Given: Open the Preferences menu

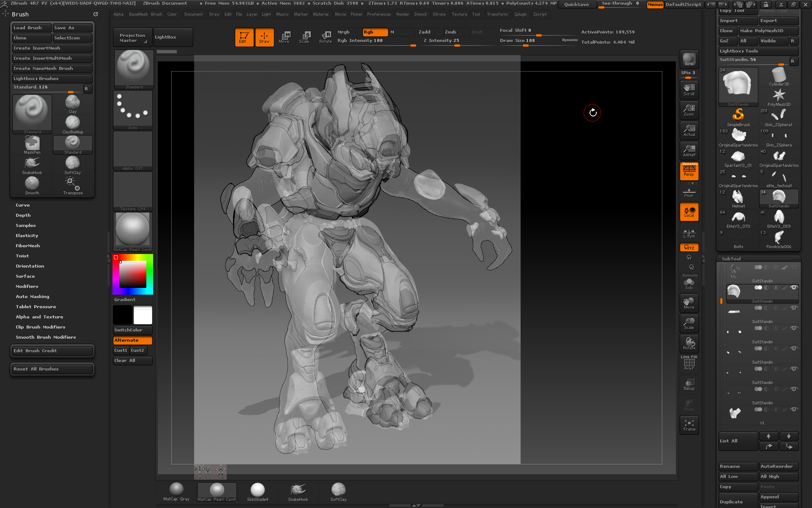Looking at the screenshot, I should click(x=379, y=14).
